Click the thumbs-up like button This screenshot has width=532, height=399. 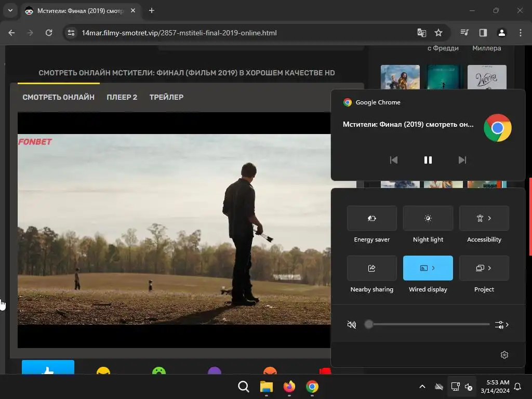coord(48,367)
